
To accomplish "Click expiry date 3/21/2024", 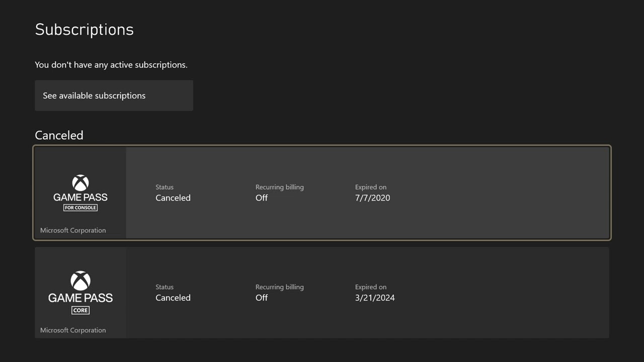I will [x=375, y=298].
